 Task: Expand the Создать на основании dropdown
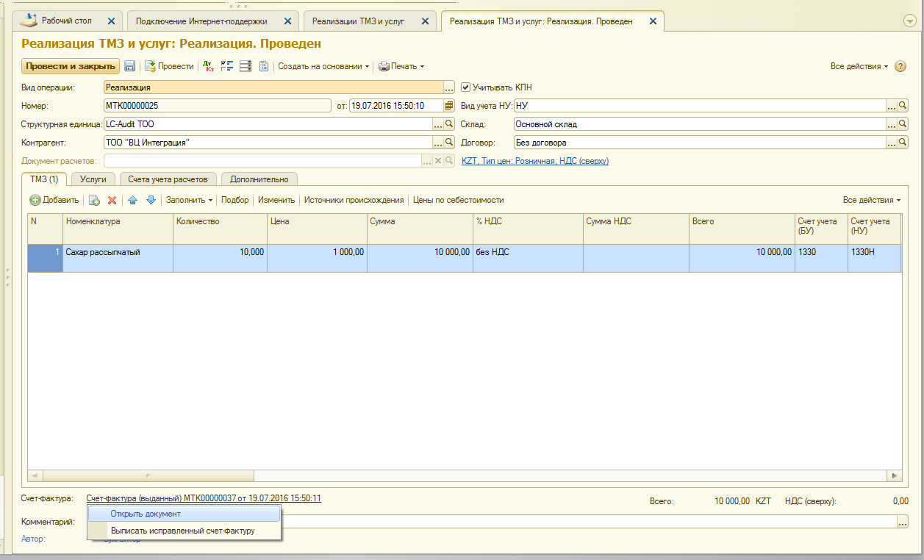[x=323, y=66]
